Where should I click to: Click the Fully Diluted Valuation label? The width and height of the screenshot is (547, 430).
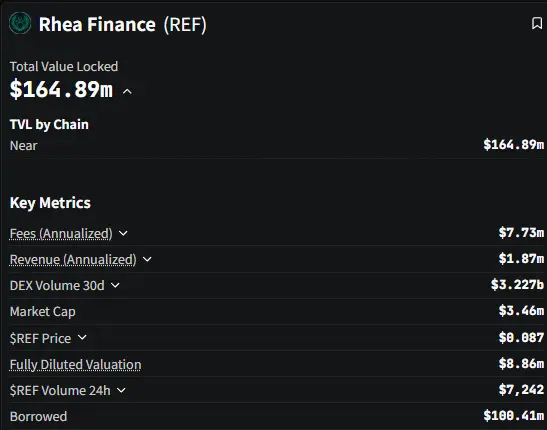click(75, 364)
